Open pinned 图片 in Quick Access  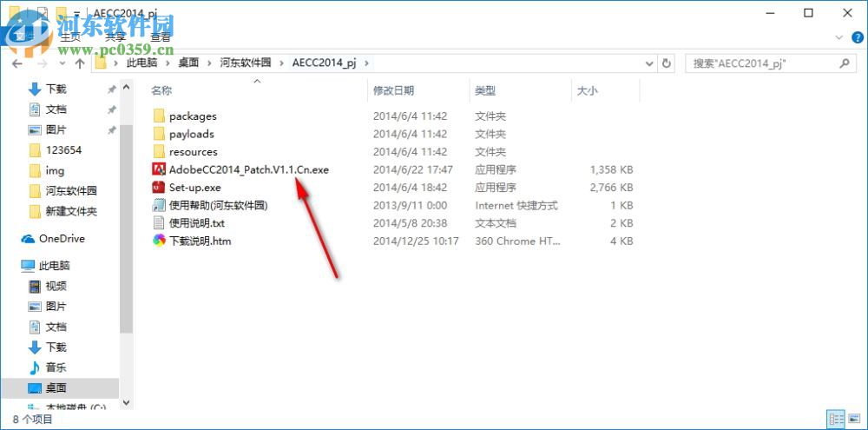pos(56,129)
